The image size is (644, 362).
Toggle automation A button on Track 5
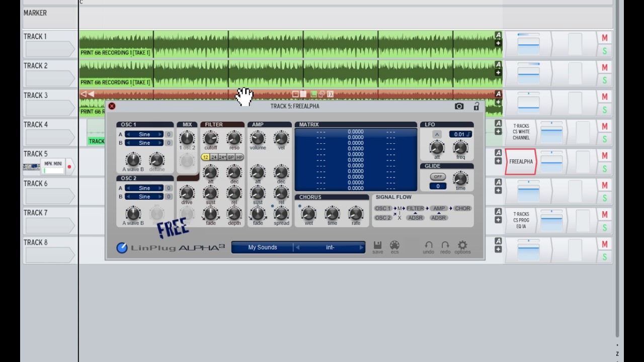point(498,153)
